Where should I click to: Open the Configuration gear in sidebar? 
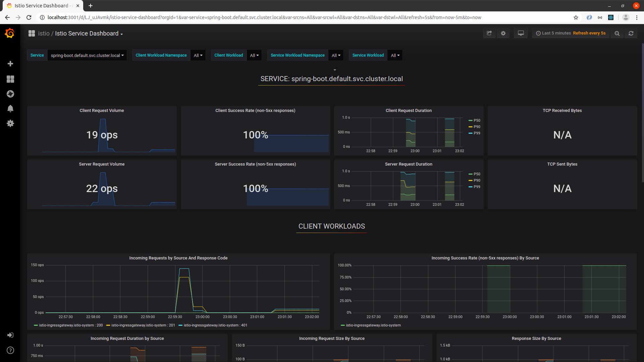[x=10, y=123]
